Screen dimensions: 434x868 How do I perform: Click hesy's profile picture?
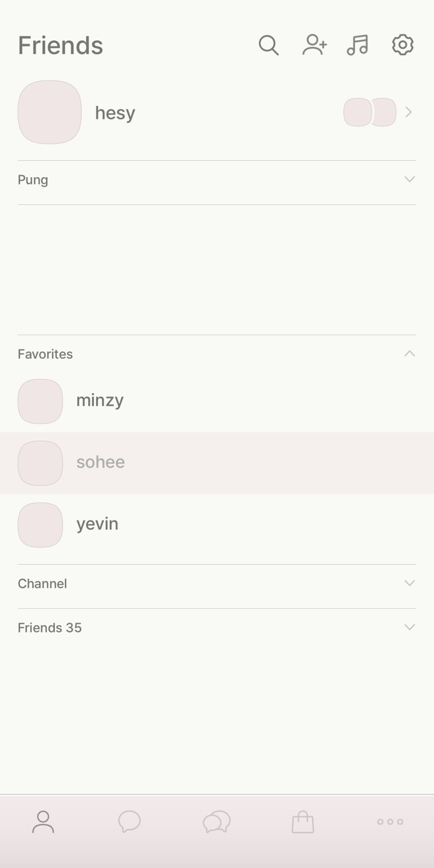click(x=49, y=112)
